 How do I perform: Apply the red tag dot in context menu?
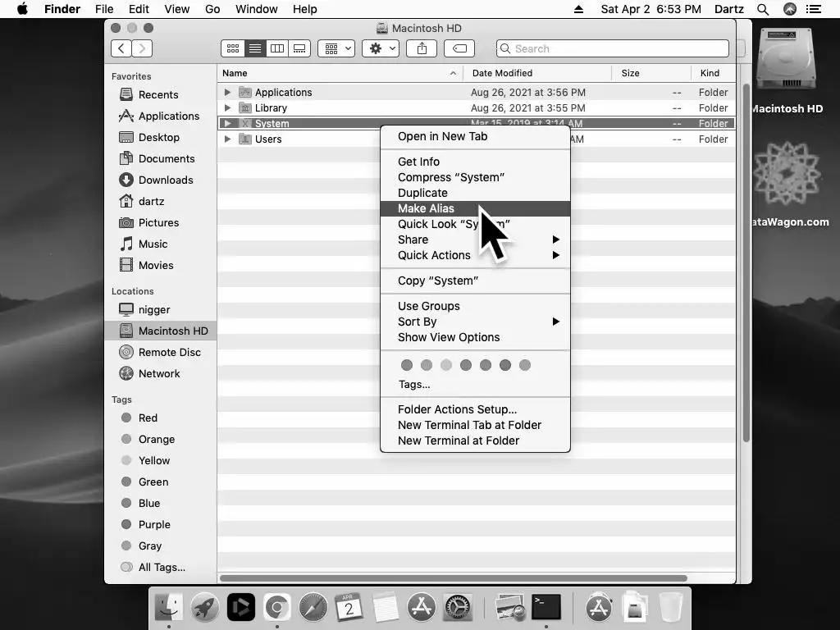click(x=407, y=365)
